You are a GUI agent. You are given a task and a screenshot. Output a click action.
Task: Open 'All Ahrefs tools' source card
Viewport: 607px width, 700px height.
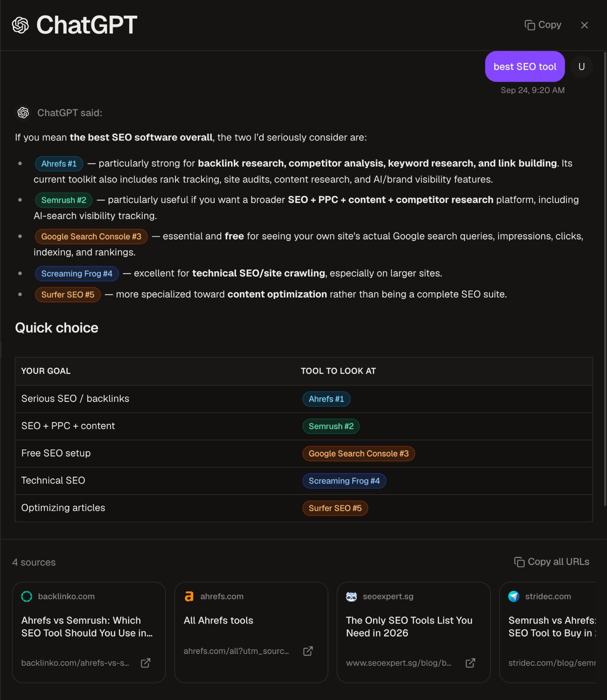coord(251,632)
